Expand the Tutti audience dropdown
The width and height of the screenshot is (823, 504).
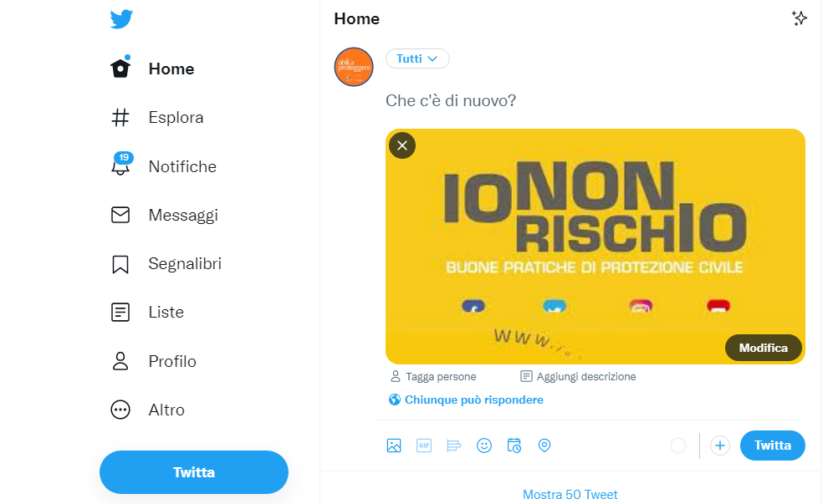(x=417, y=59)
